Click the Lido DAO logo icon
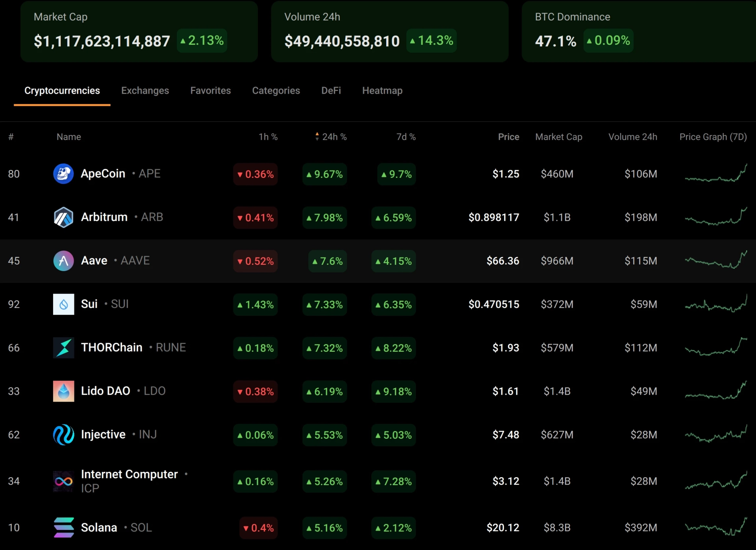756x550 pixels. (63, 391)
